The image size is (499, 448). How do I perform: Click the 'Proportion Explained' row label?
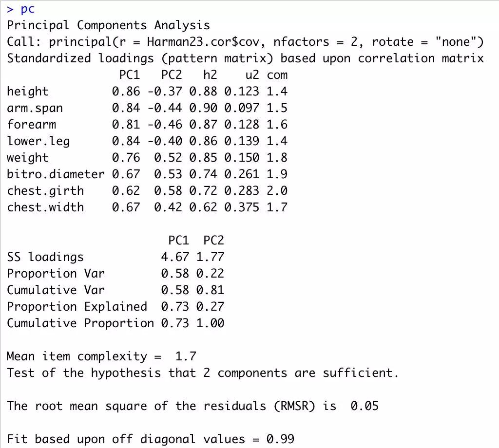coord(77,306)
